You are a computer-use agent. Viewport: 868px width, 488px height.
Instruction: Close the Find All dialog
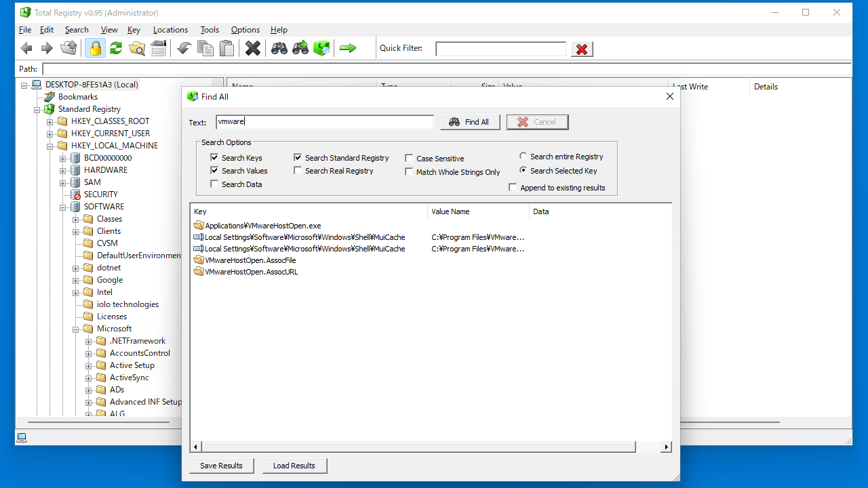tap(670, 96)
